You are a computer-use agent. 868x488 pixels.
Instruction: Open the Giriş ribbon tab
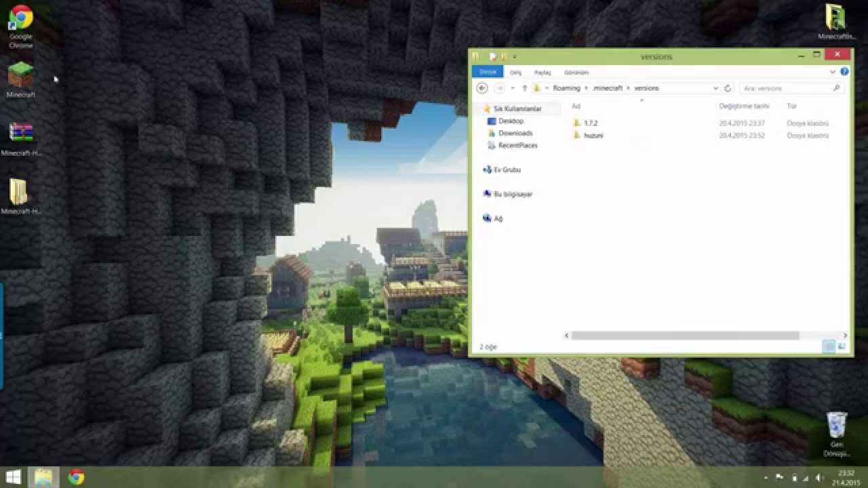tap(516, 73)
